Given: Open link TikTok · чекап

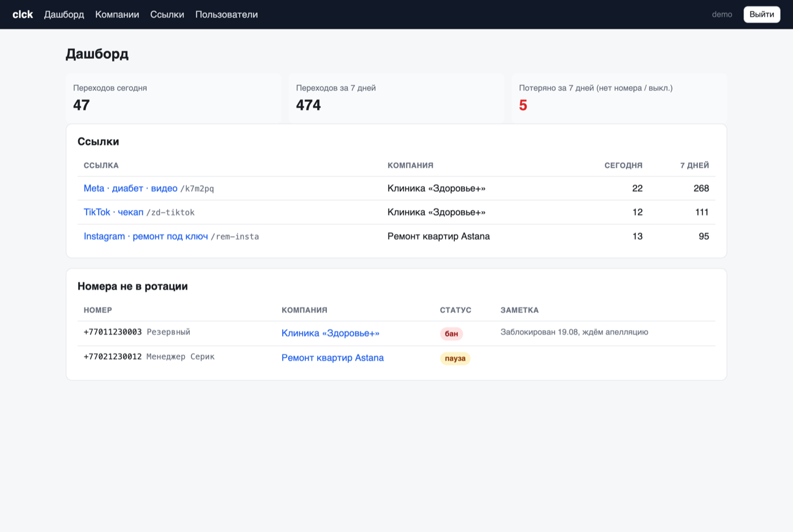Looking at the screenshot, I should [114, 212].
